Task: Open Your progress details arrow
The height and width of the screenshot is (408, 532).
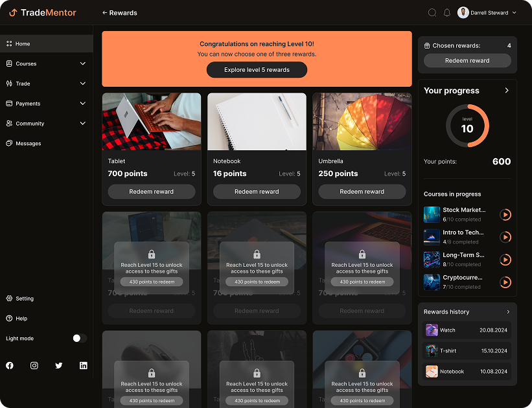Action: click(507, 91)
